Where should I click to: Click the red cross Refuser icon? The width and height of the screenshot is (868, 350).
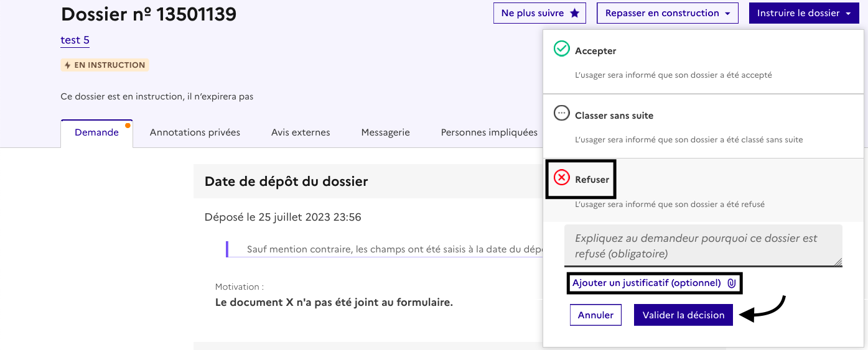point(562,178)
